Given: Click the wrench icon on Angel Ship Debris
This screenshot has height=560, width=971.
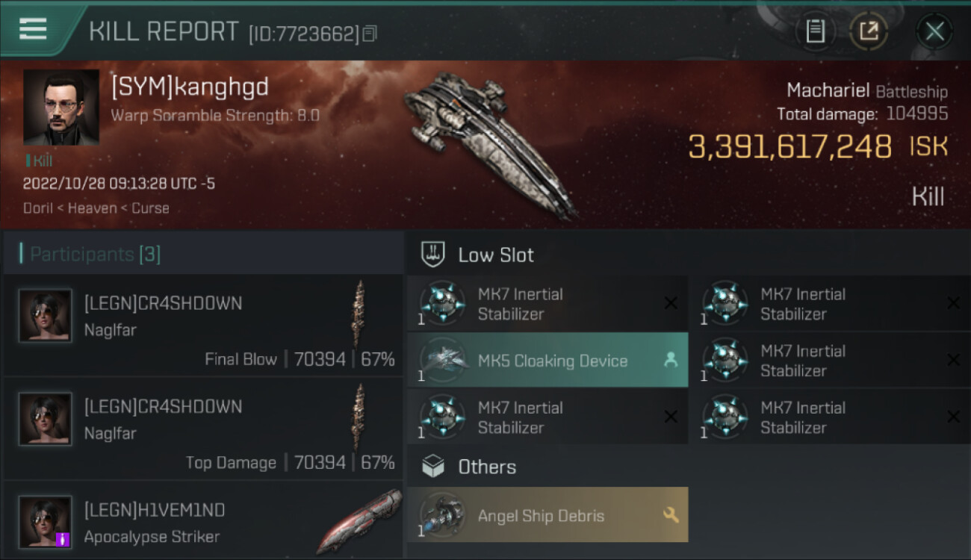Looking at the screenshot, I should point(670,514).
